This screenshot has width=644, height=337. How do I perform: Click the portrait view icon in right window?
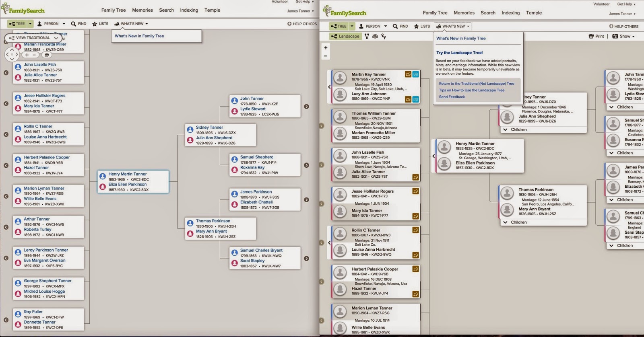[x=367, y=36]
